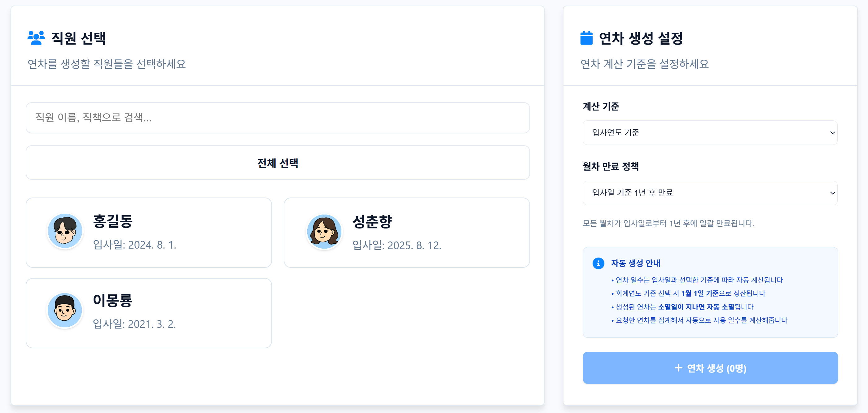The width and height of the screenshot is (868, 413).
Task: Click the 연차 생성 설정 heading text
Action: click(641, 38)
